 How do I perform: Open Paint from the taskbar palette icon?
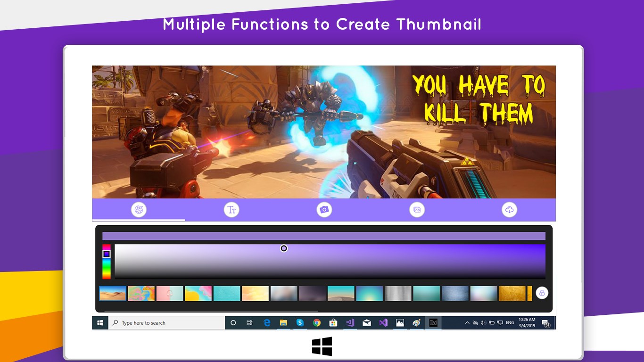[416, 323]
